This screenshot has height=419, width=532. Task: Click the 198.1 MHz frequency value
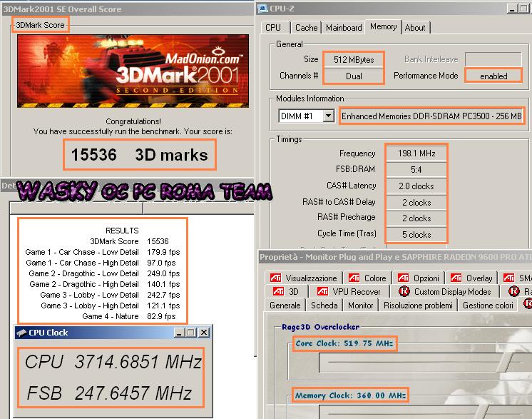(x=416, y=153)
